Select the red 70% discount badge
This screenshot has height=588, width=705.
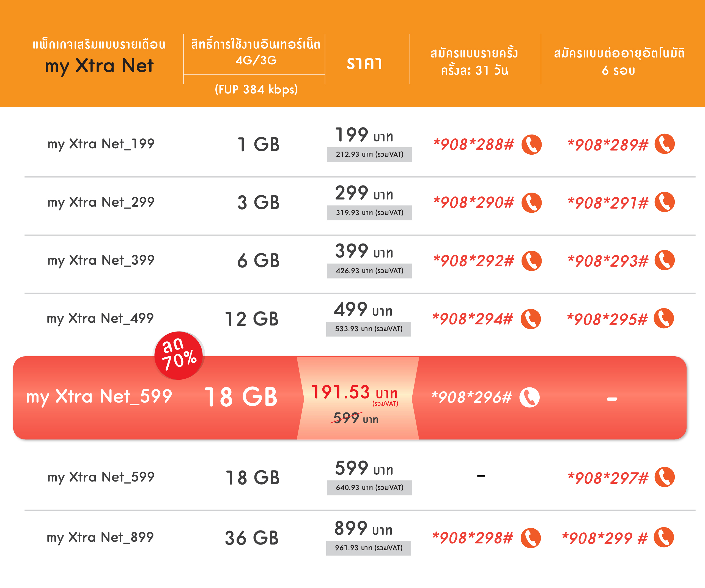point(179,355)
